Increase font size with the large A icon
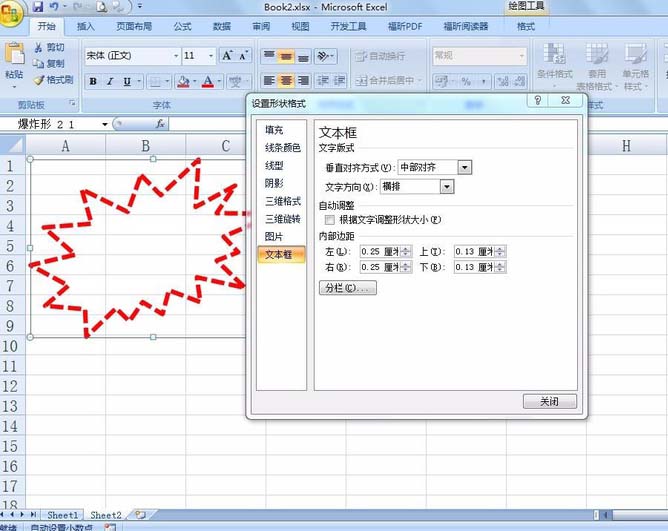This screenshot has height=531, width=668. click(228, 55)
